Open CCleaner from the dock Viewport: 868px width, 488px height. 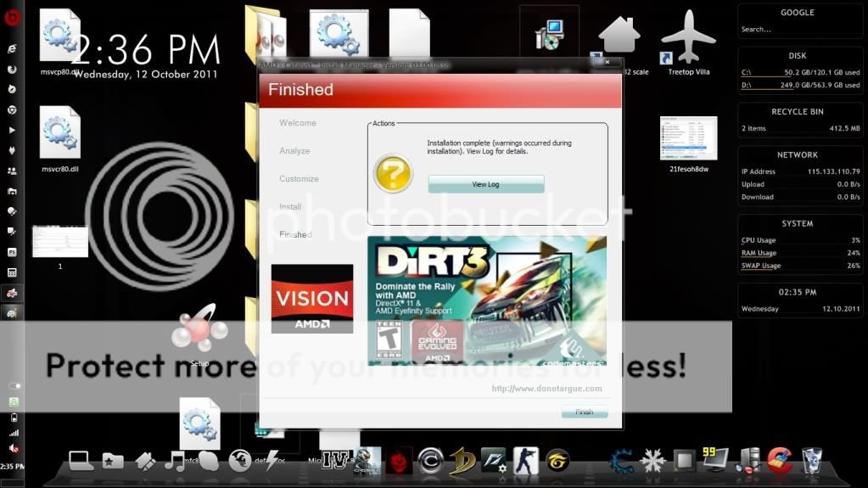tap(780, 460)
